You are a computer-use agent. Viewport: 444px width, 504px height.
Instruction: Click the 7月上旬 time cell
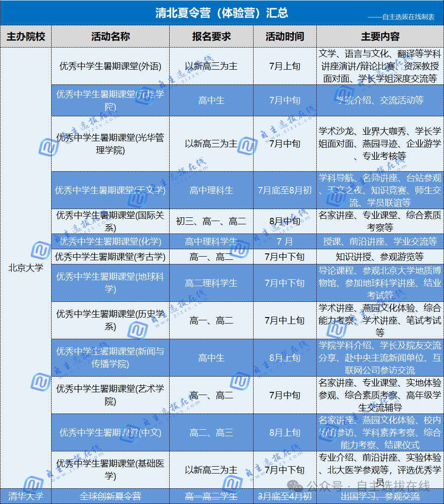click(285, 66)
